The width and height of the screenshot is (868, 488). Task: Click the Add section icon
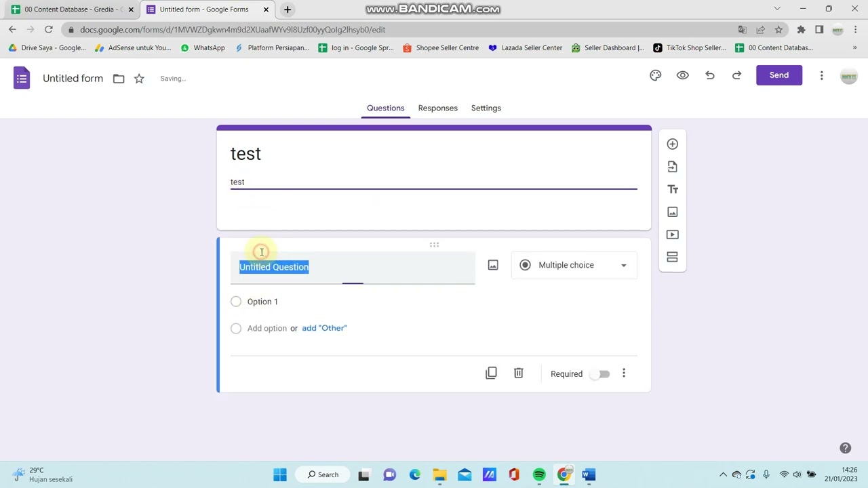(672, 257)
